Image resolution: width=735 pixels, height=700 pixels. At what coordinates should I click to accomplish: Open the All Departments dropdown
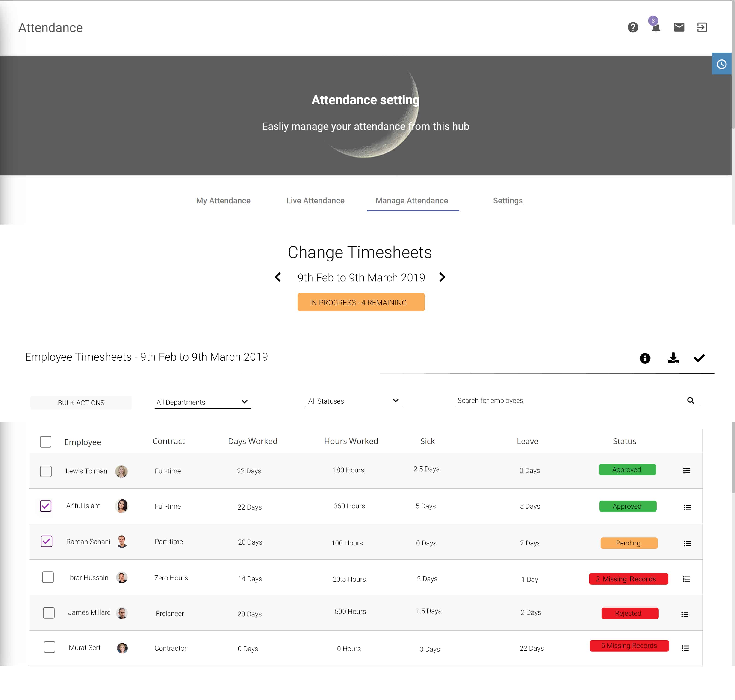coord(203,402)
